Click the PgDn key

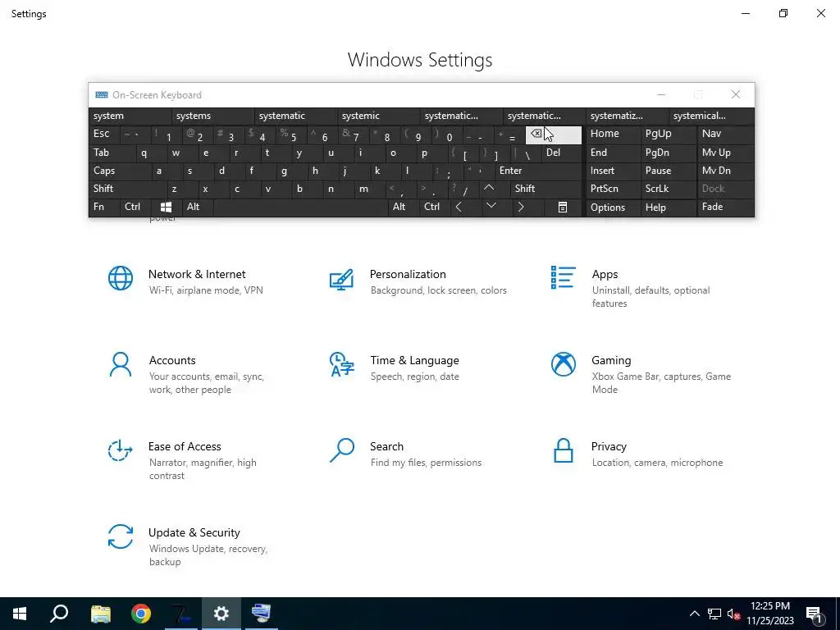(669, 153)
